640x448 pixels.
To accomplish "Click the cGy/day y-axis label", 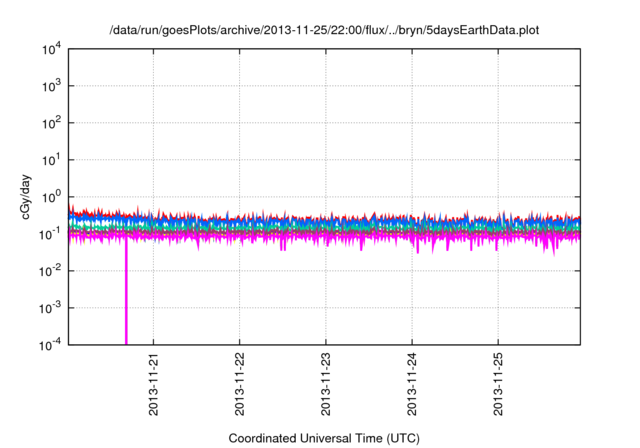I will point(26,197).
